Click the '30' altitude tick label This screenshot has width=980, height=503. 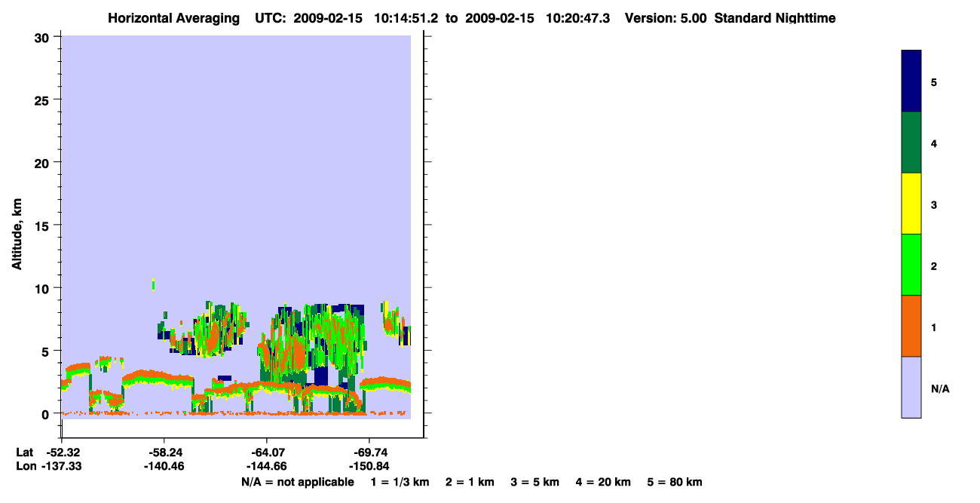click(44, 37)
